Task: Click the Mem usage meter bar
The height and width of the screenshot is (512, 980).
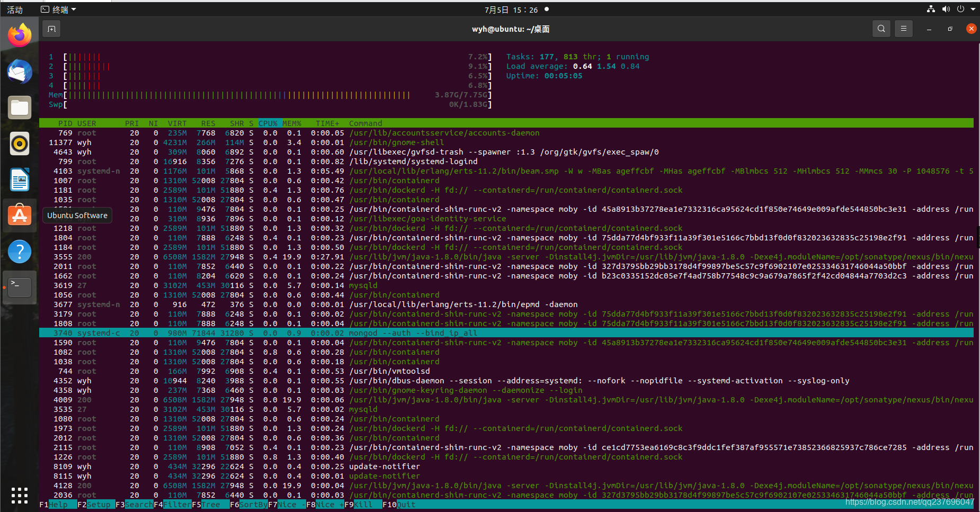Action: 270,95
